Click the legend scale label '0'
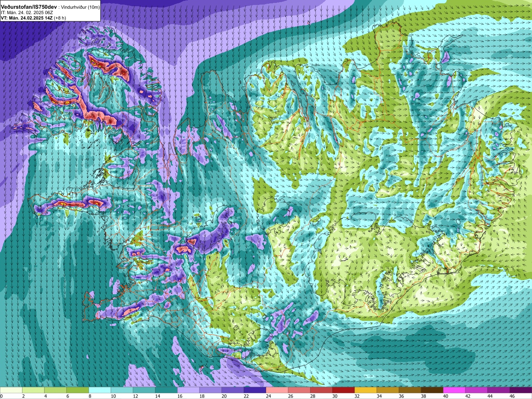The image size is (532, 399). [x=2, y=397]
